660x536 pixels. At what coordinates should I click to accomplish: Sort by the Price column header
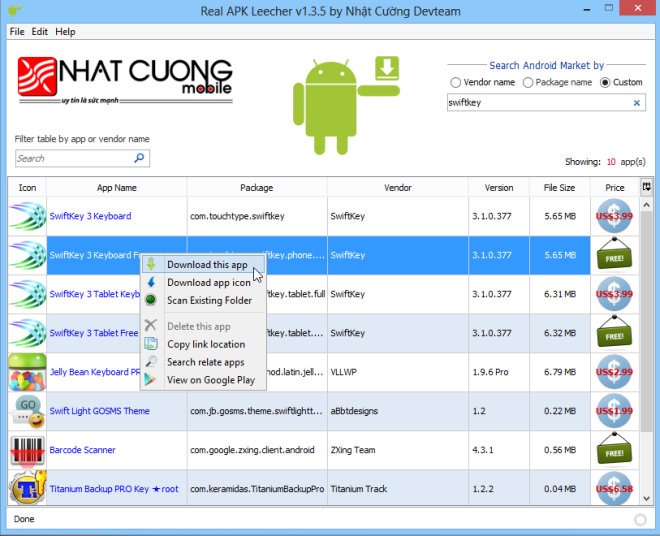point(615,187)
